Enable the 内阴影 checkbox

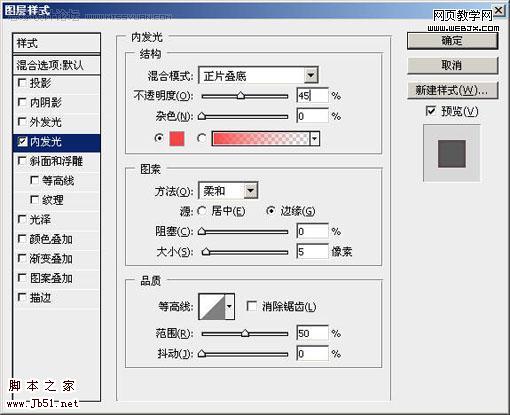coord(22,102)
